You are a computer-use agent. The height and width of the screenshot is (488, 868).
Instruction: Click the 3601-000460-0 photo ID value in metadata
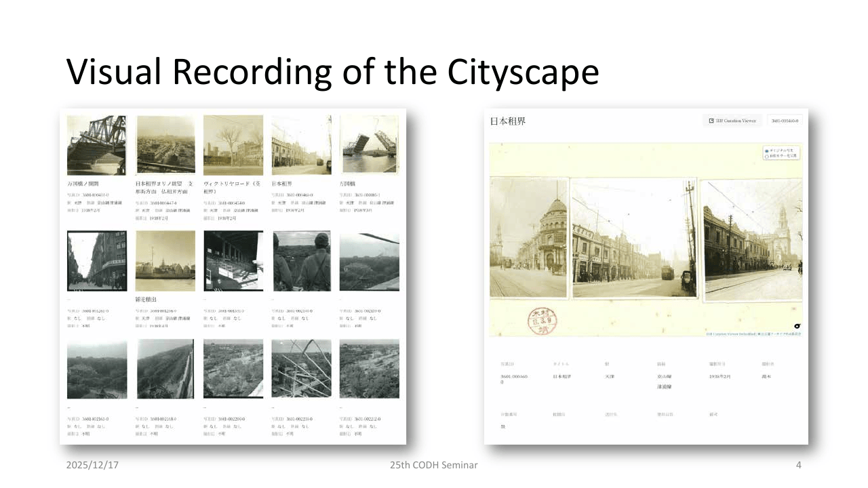513,379
